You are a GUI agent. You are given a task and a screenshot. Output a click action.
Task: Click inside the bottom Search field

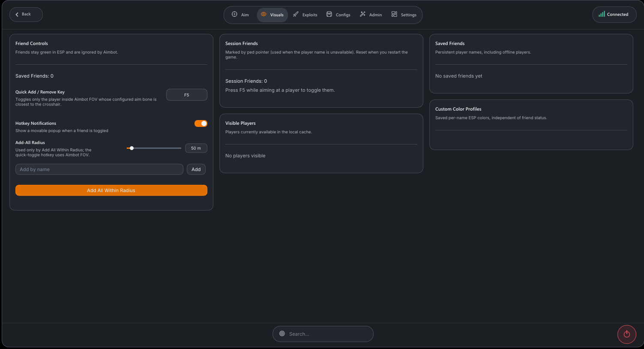[x=323, y=334]
